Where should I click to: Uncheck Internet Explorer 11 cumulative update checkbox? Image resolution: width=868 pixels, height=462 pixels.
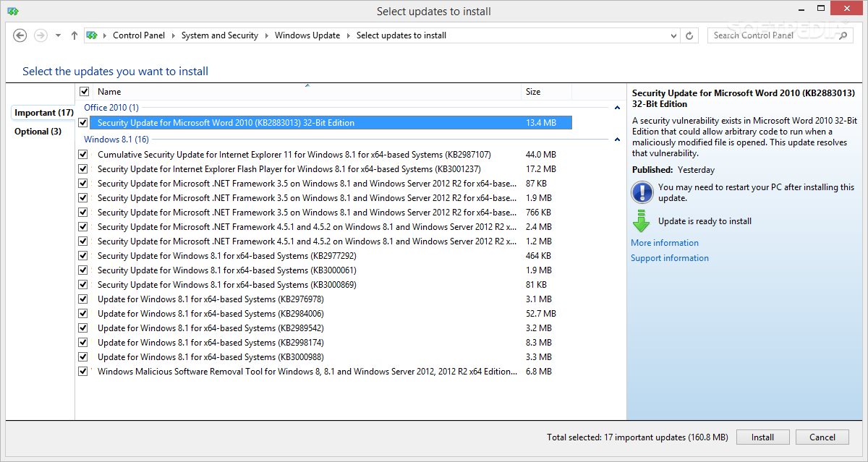click(83, 155)
